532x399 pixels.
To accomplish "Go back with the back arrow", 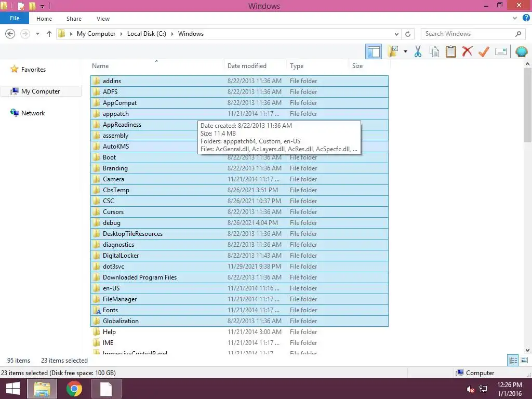I will 10,34.
